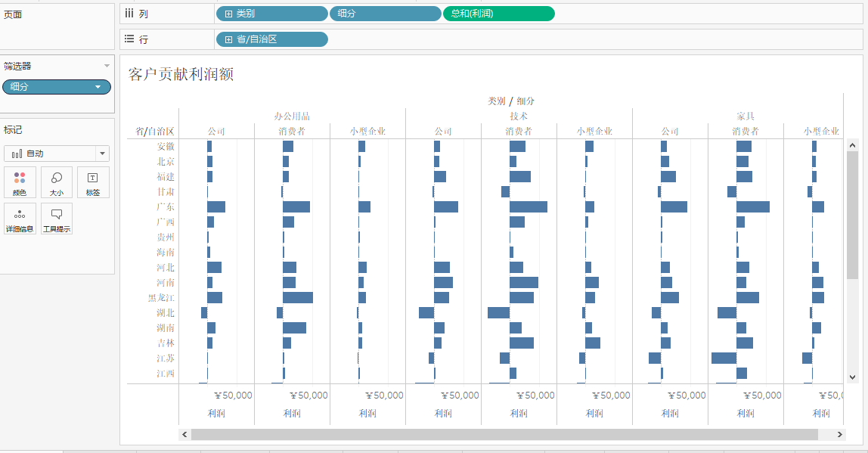Select the 细分 pill on columns shelf
Viewport: 868px width, 453px height.
385,14
